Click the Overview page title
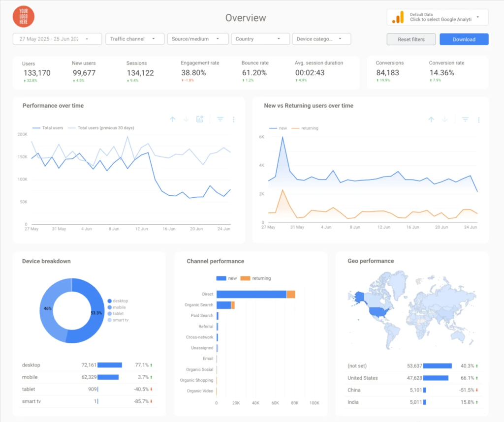Viewport: 504px width, 422px height. click(246, 18)
